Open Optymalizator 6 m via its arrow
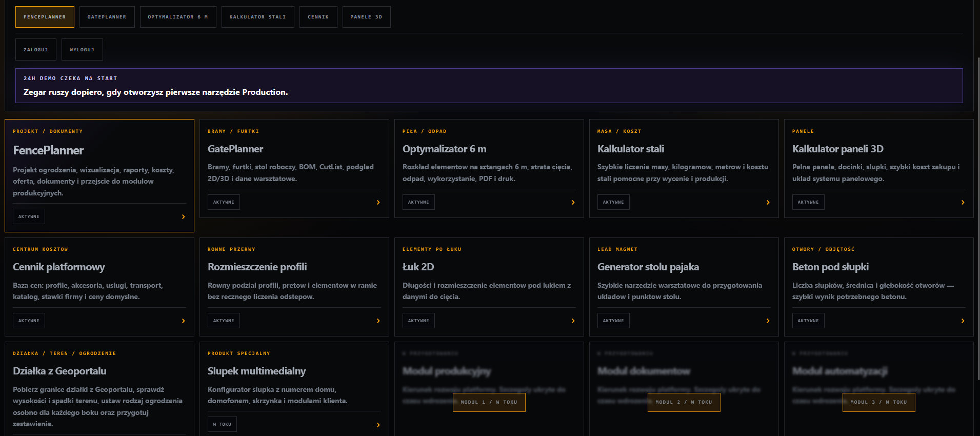 pyautogui.click(x=573, y=203)
